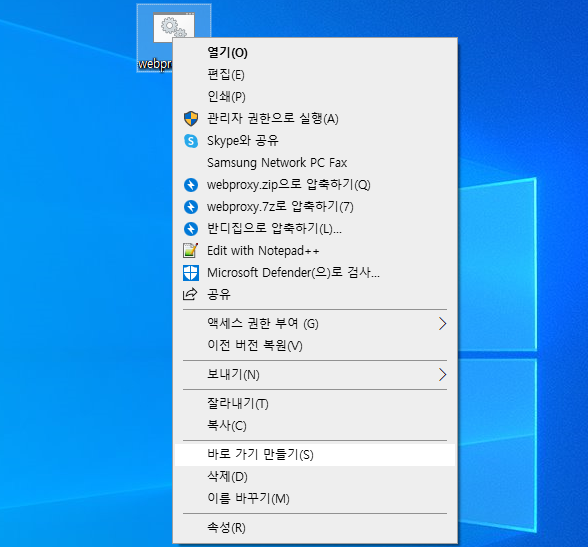Screen dimensions: 588x547
Task: Expand the 보내기 submenu arrow
Action: point(442,374)
